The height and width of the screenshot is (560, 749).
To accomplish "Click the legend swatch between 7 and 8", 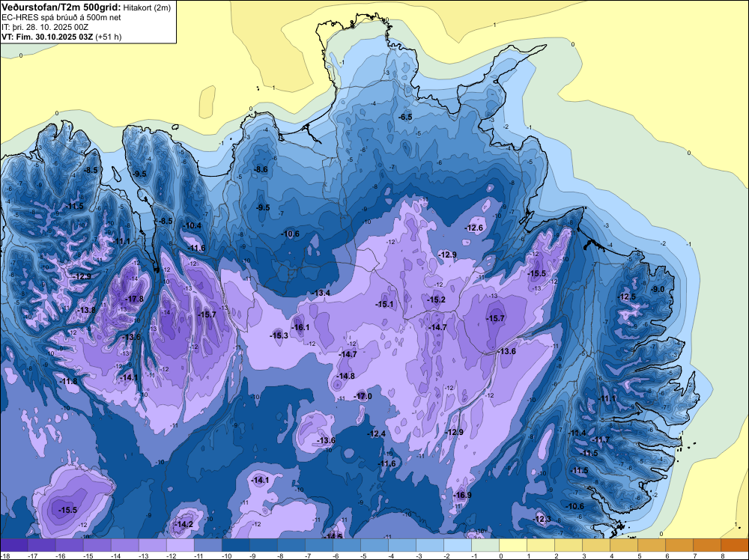I will (x=707, y=545).
